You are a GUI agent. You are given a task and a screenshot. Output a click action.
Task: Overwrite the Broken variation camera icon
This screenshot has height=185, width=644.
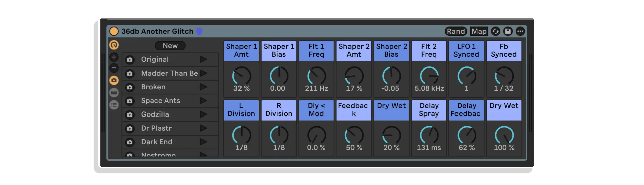point(130,87)
